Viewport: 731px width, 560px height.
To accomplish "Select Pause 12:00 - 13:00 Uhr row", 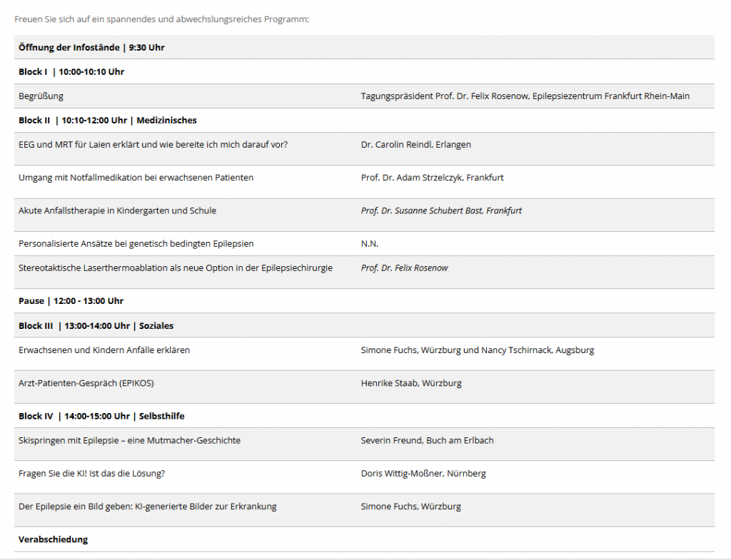I will tap(364, 301).
